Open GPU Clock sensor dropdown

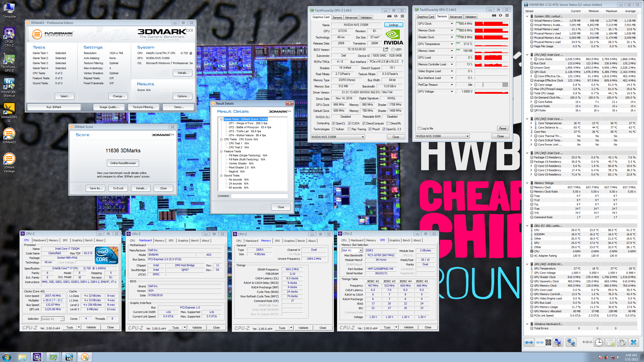click(452, 24)
